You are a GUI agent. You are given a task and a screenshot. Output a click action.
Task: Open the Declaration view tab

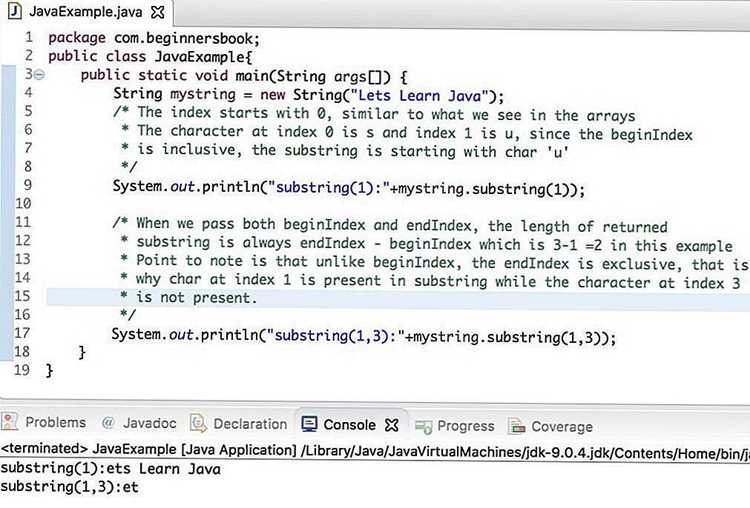pos(239,424)
